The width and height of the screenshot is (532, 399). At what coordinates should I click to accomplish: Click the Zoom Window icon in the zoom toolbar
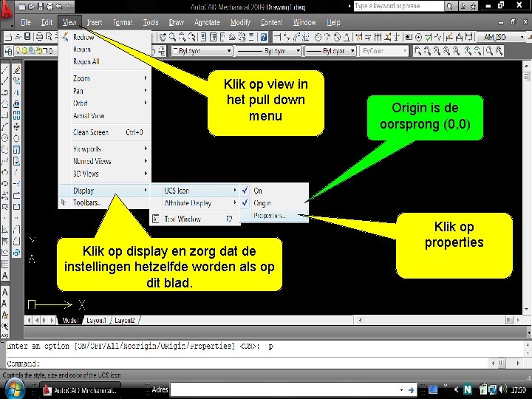[x=417, y=51]
